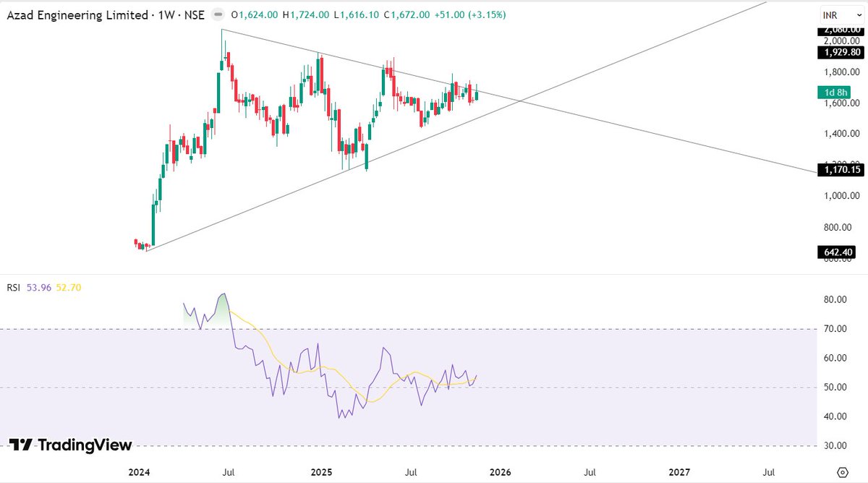Click the change value +51.00 (+3.15%)
This screenshot has width=868, height=483.
pyautogui.click(x=469, y=14)
